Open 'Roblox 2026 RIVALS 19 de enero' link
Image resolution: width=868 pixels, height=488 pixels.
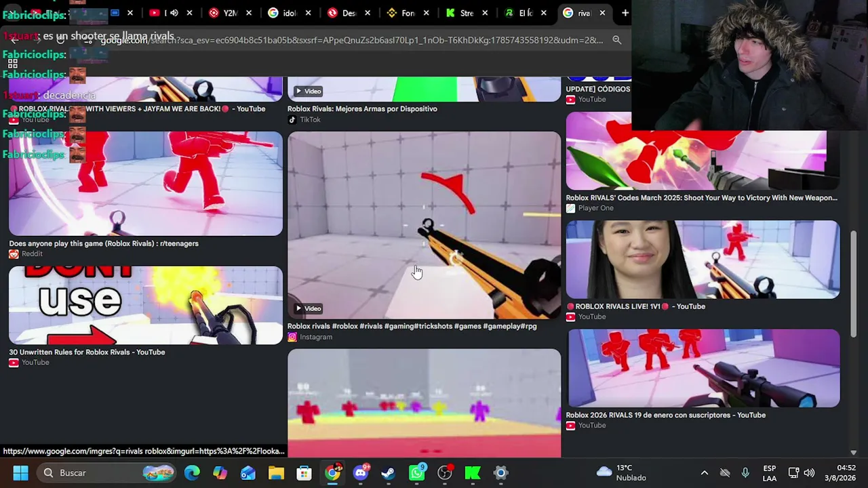(666, 415)
